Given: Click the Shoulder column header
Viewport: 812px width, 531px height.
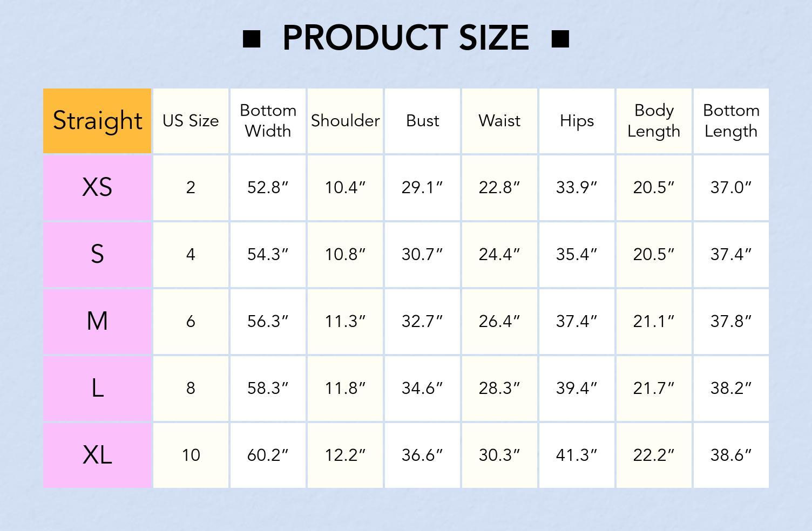Looking at the screenshot, I should (x=345, y=121).
